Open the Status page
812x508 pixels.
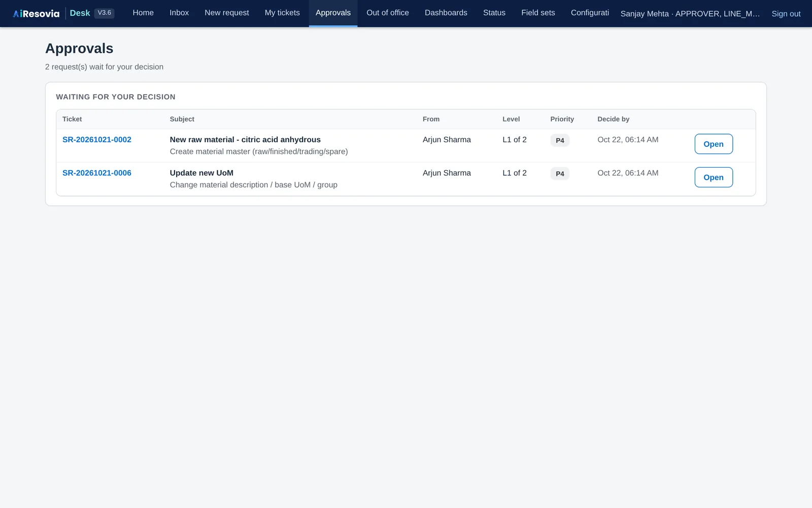coord(494,13)
